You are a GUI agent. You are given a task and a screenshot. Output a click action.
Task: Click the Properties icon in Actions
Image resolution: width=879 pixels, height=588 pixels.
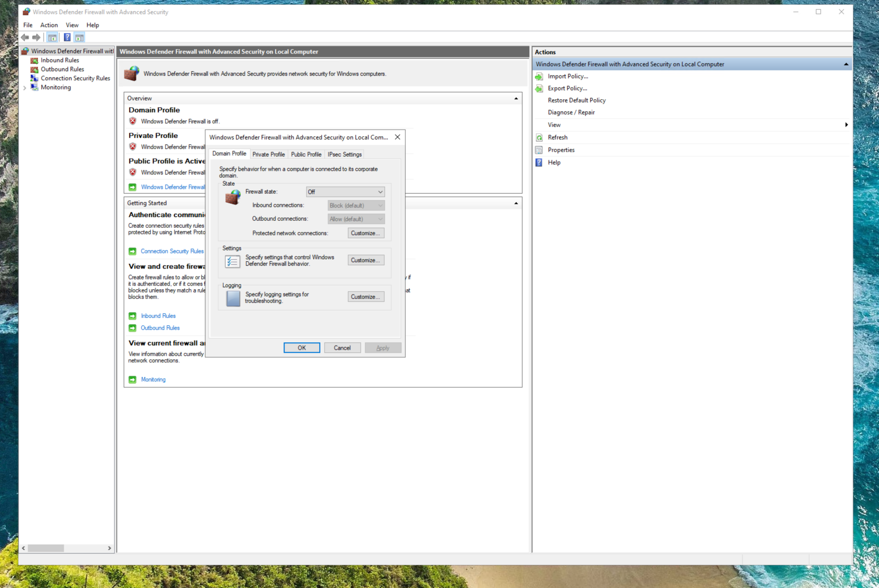tap(539, 150)
